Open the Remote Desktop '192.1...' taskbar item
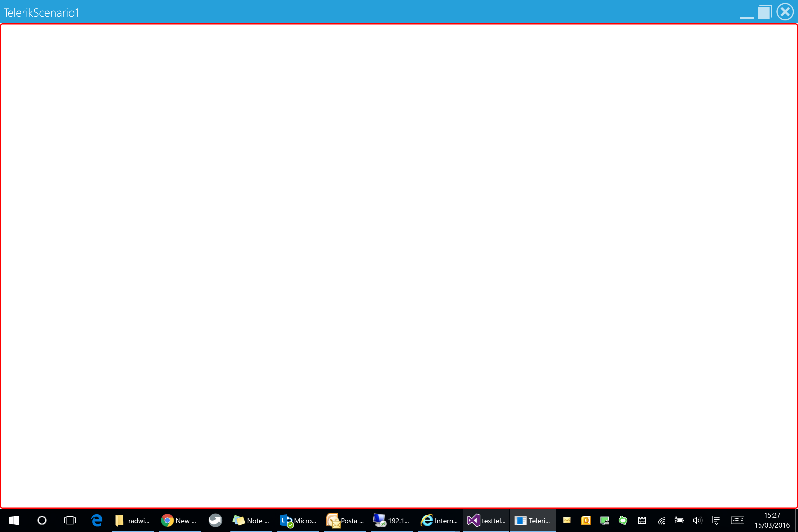The image size is (798, 532). 391,520
